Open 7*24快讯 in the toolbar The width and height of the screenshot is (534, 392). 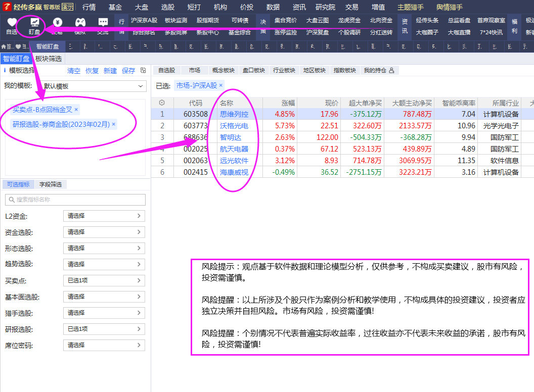pos(491,32)
